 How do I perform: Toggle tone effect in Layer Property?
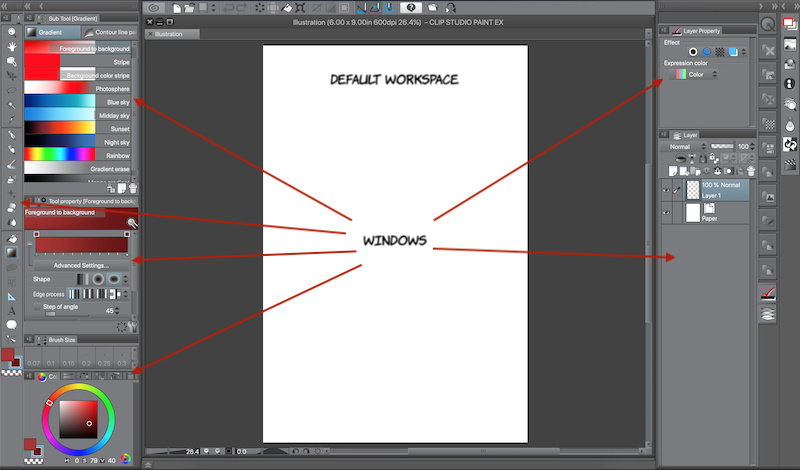720,52
